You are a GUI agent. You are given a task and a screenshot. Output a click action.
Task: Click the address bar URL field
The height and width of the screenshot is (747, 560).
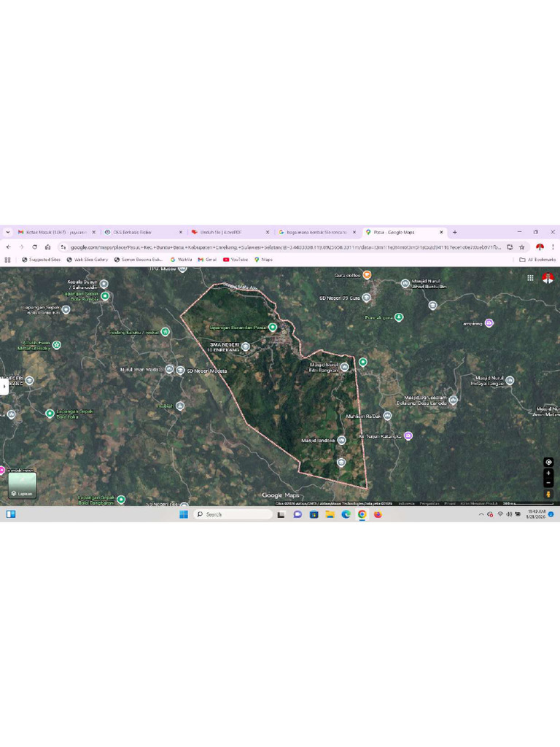click(286, 247)
